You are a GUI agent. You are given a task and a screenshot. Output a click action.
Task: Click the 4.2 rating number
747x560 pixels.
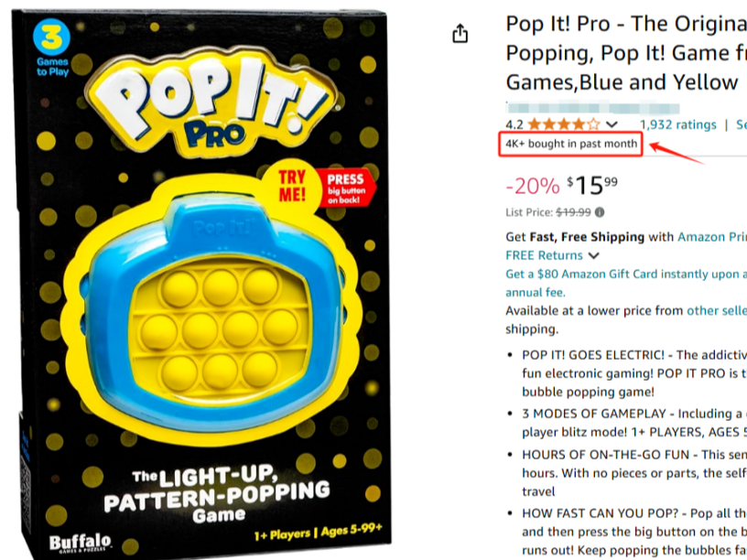tap(514, 124)
